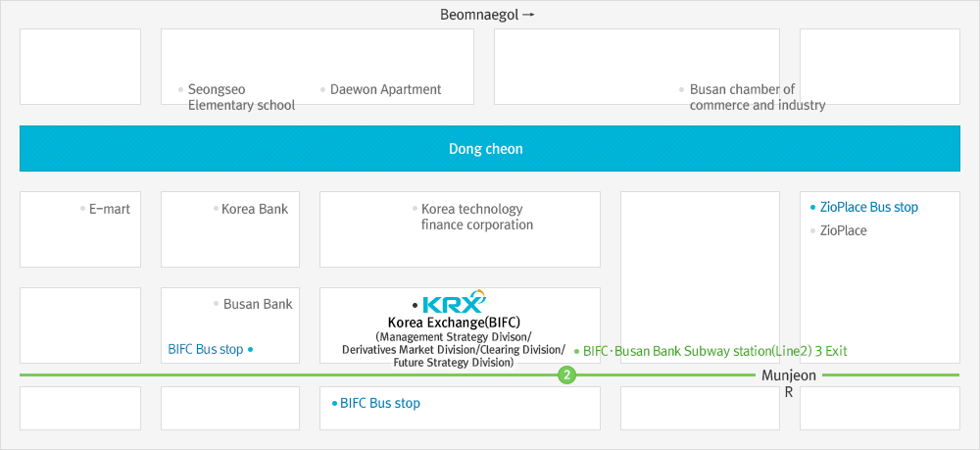Click BIFC Bus stop beside Busan Bank
Image resolution: width=980 pixels, height=450 pixels.
206,349
